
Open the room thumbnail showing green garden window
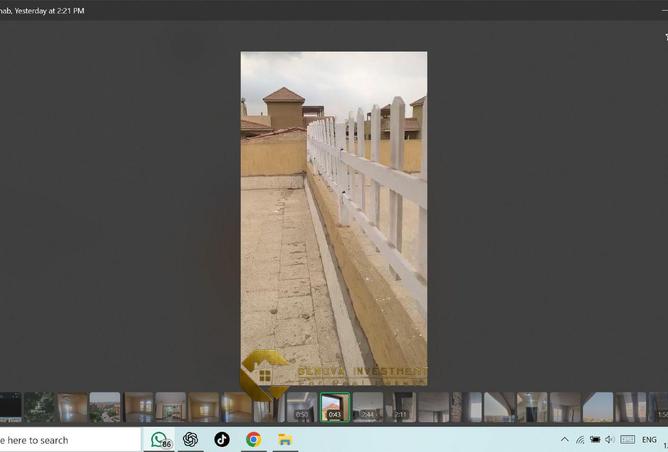170,407
